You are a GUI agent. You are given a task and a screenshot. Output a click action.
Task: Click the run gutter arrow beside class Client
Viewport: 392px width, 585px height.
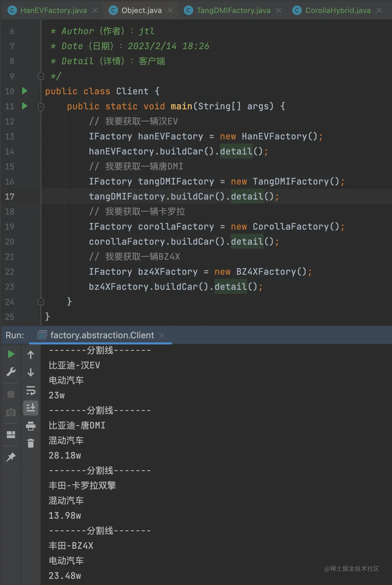pyautogui.click(x=25, y=91)
